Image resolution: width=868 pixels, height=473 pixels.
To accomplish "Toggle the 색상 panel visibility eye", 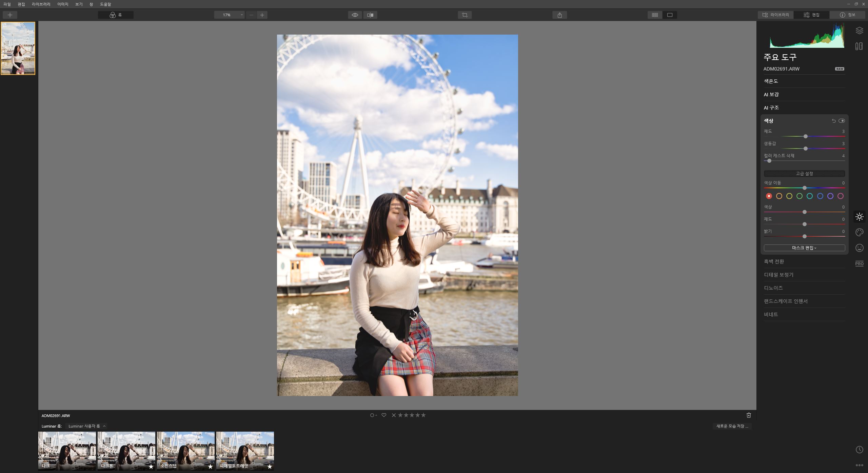I will coord(842,121).
